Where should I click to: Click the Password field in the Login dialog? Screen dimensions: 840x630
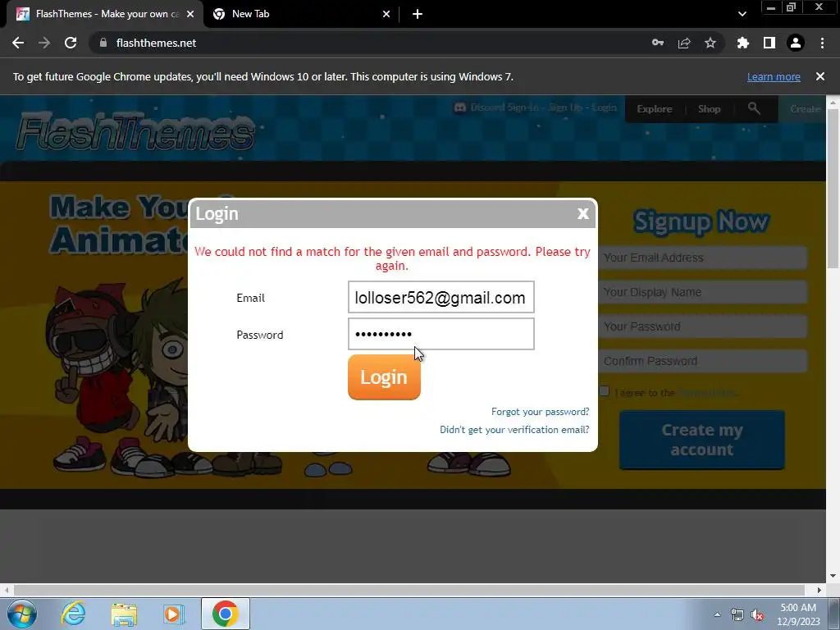441,335
